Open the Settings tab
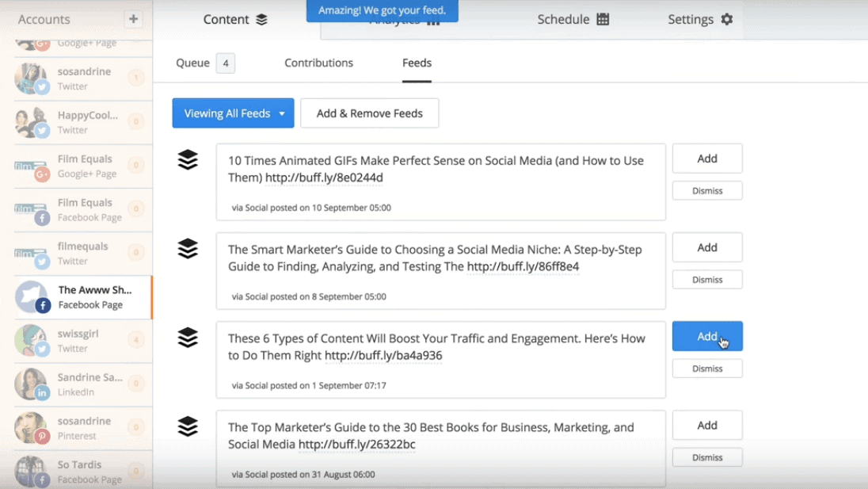Viewport: 868px width, 489px height. click(700, 19)
